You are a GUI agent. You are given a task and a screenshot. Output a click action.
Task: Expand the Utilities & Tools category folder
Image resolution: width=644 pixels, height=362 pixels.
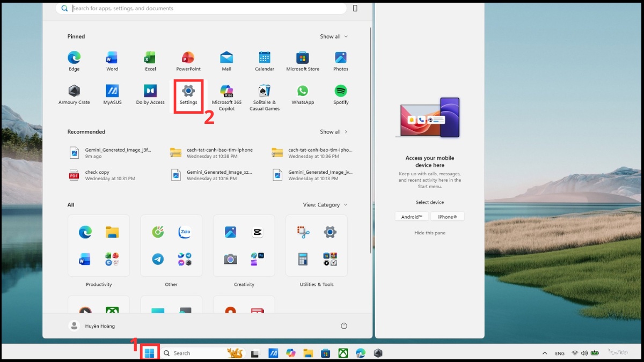[x=317, y=246]
